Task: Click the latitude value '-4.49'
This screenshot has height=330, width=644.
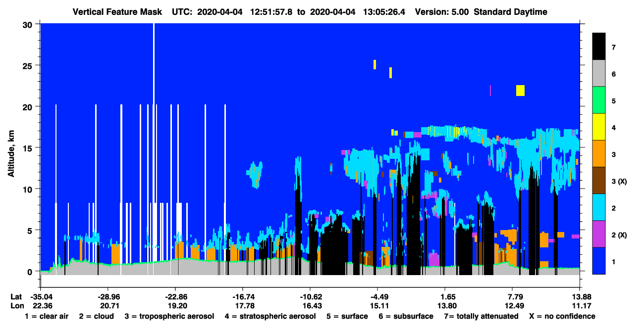Action: (377, 297)
